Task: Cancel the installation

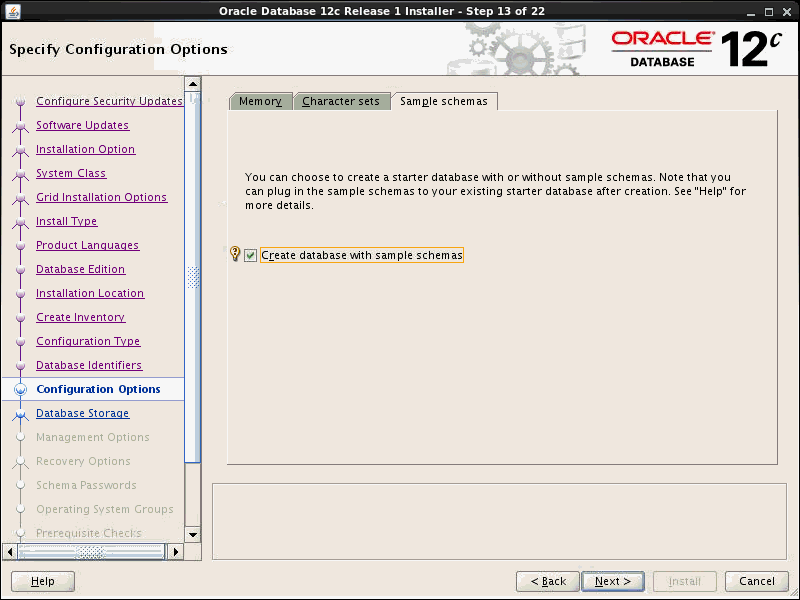Action: tap(756, 581)
